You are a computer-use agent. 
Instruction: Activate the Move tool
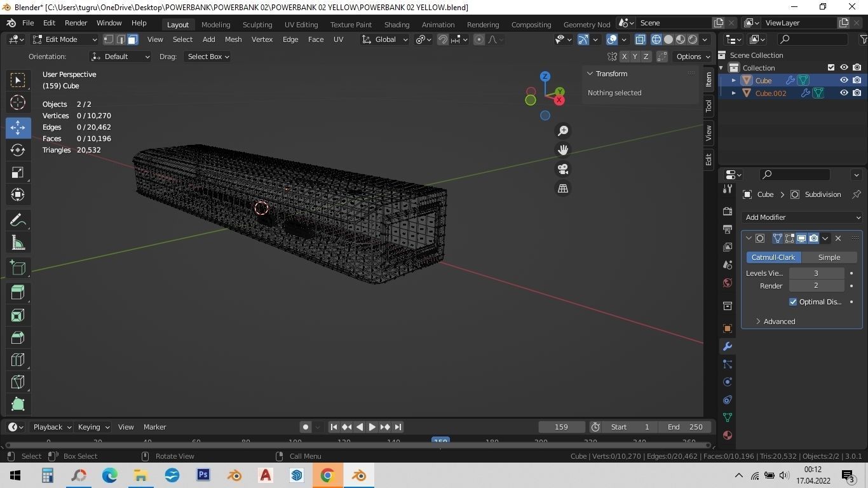(x=18, y=128)
